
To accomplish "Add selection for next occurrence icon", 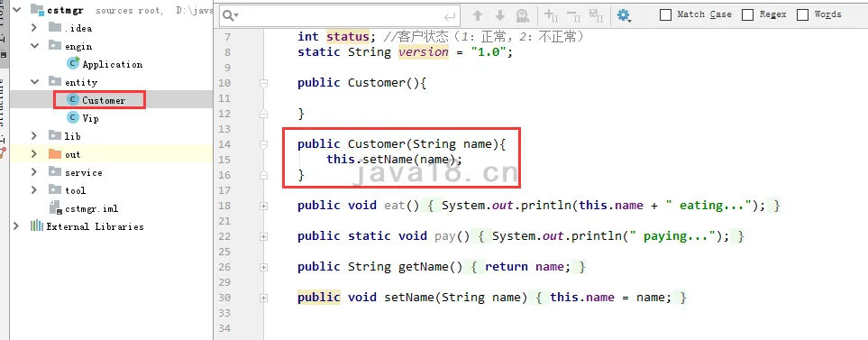I will [551, 15].
